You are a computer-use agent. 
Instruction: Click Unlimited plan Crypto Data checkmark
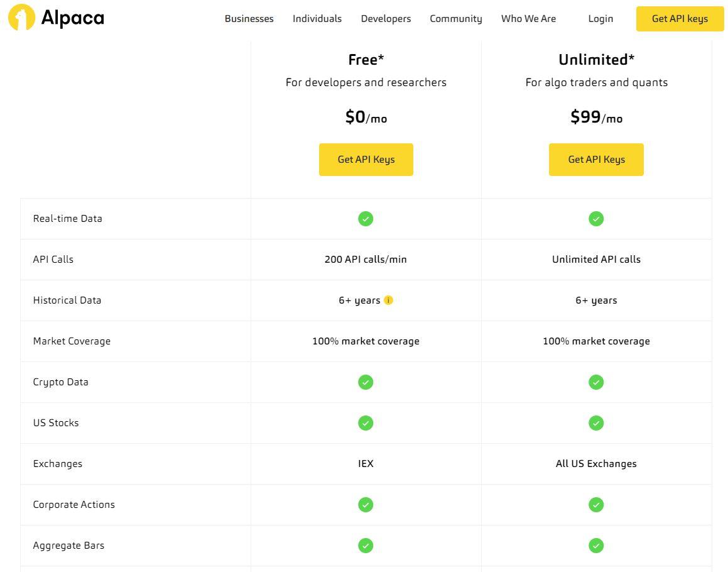(x=596, y=382)
